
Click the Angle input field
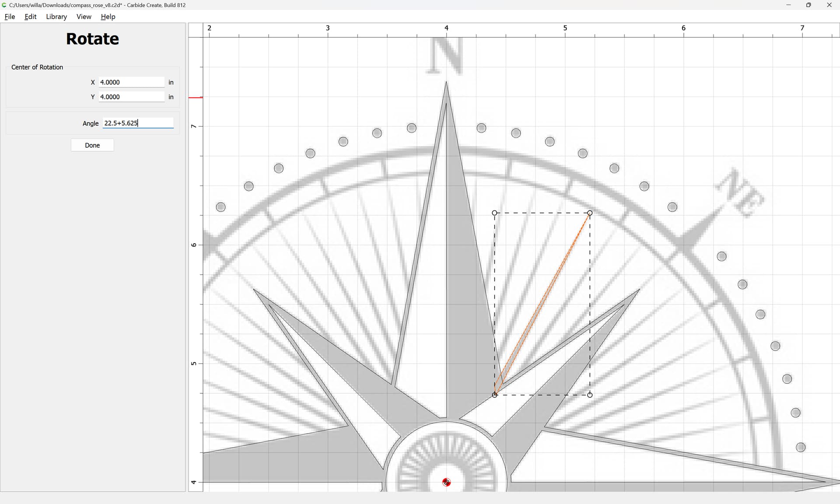(138, 123)
